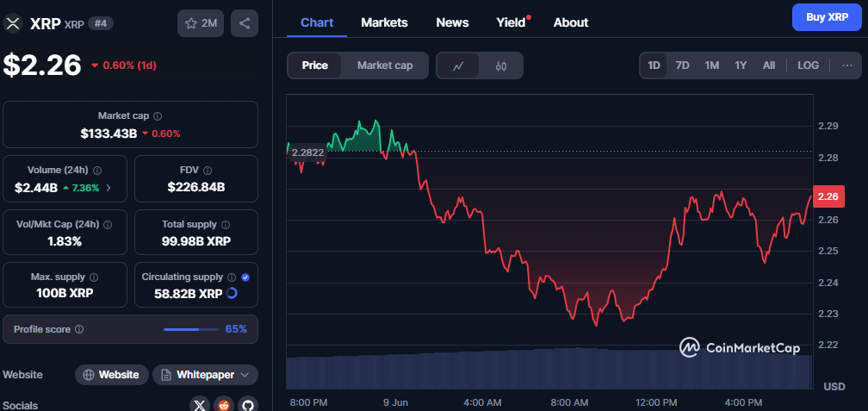
Task: Click the volume bars below the chart
Action: point(549,369)
